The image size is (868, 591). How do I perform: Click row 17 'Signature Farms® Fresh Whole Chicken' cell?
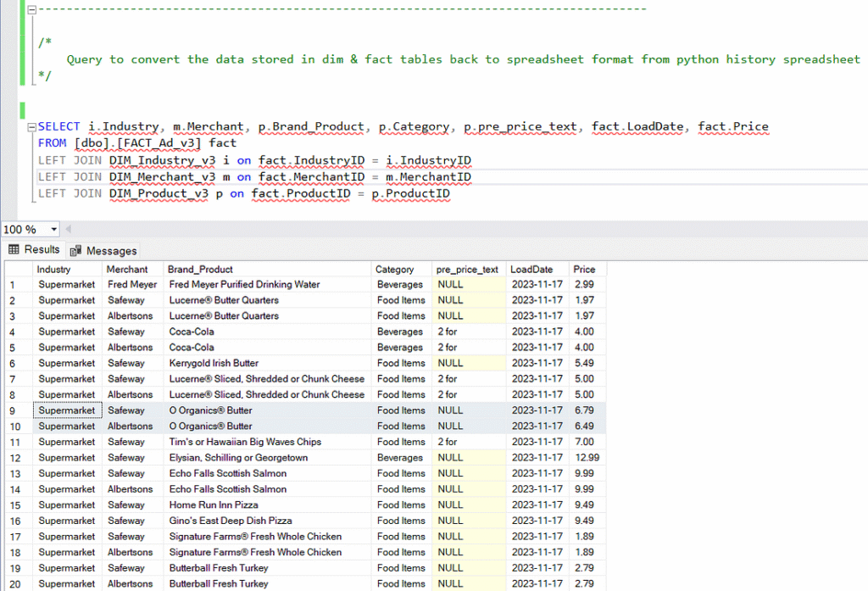click(267, 537)
